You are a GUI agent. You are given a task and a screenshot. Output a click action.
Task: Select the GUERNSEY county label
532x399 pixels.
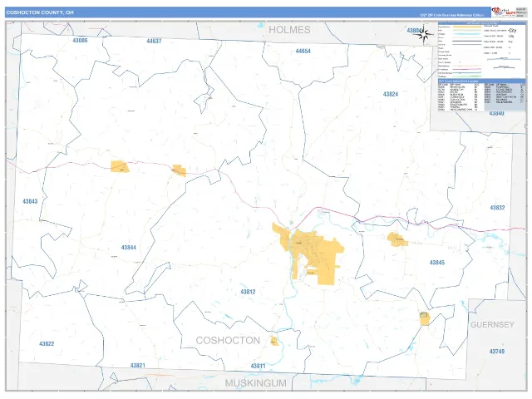(x=492, y=325)
